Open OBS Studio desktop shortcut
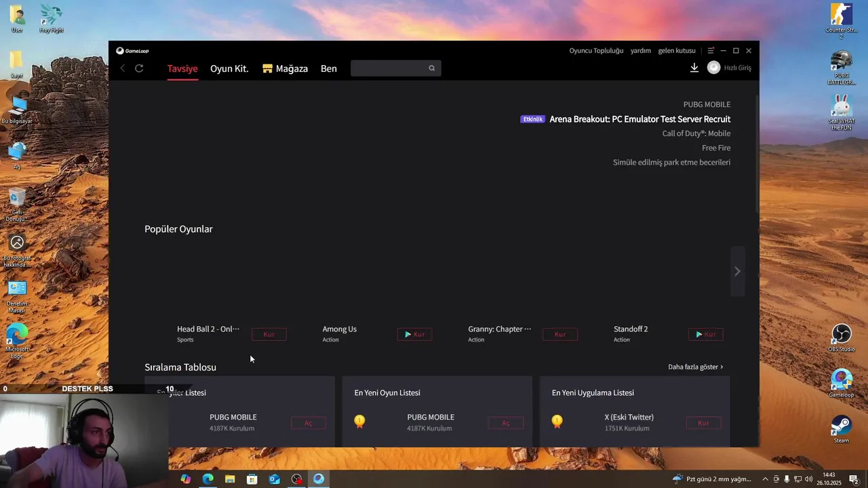 point(842,338)
